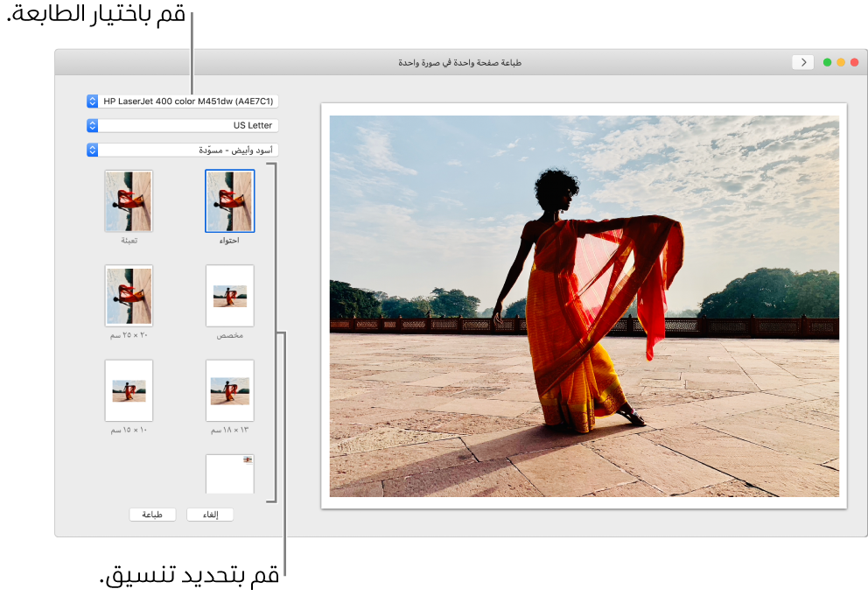Viewport: 868px width, 596px height.
Task: Open the HP LaserJet 400 printer dropdown
Action: click(188, 102)
